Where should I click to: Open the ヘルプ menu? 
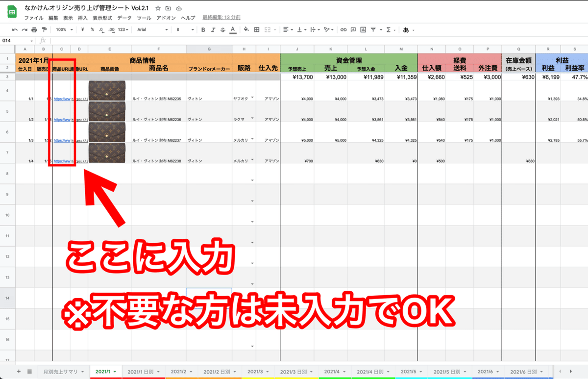188,18
